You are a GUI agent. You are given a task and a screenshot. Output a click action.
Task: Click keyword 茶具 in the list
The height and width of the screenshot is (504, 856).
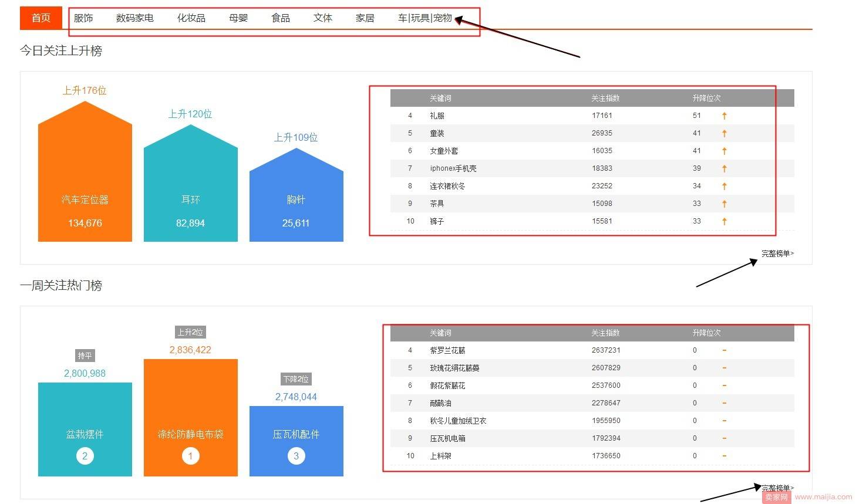437,204
